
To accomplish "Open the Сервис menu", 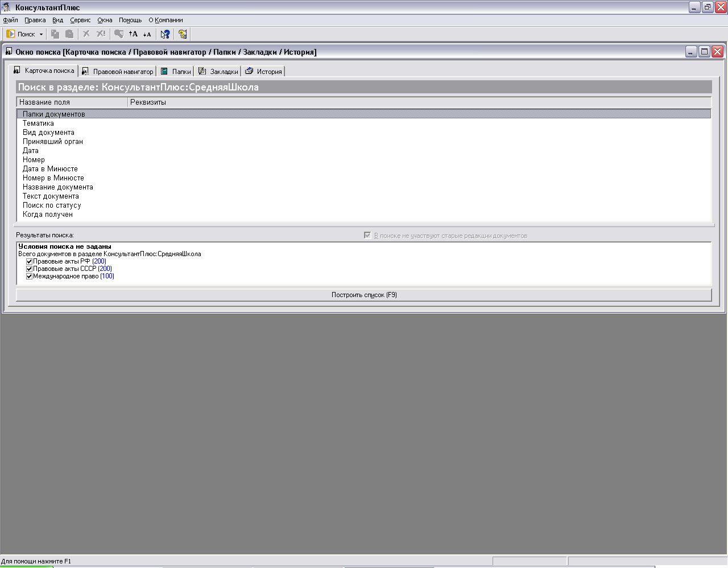I will tap(80, 20).
